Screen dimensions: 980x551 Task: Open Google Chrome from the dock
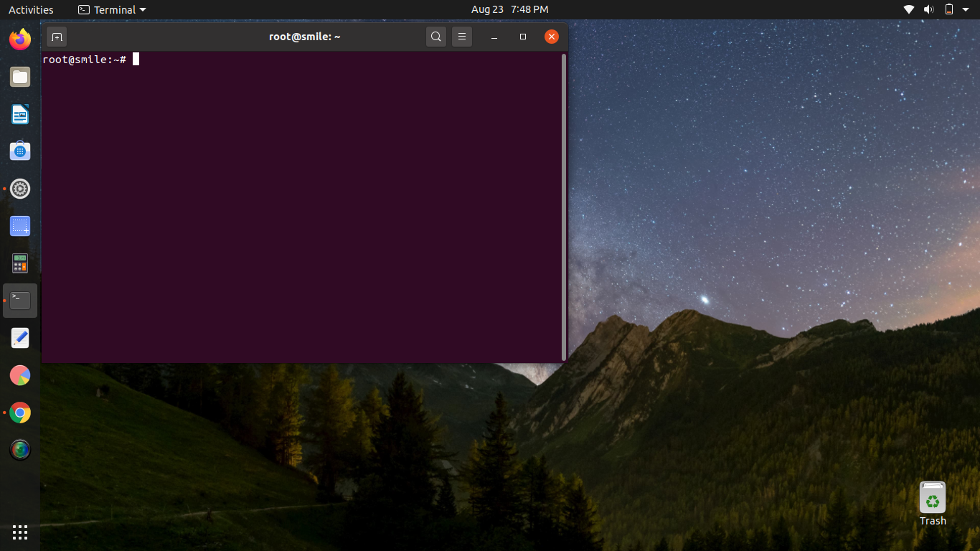[x=19, y=413]
